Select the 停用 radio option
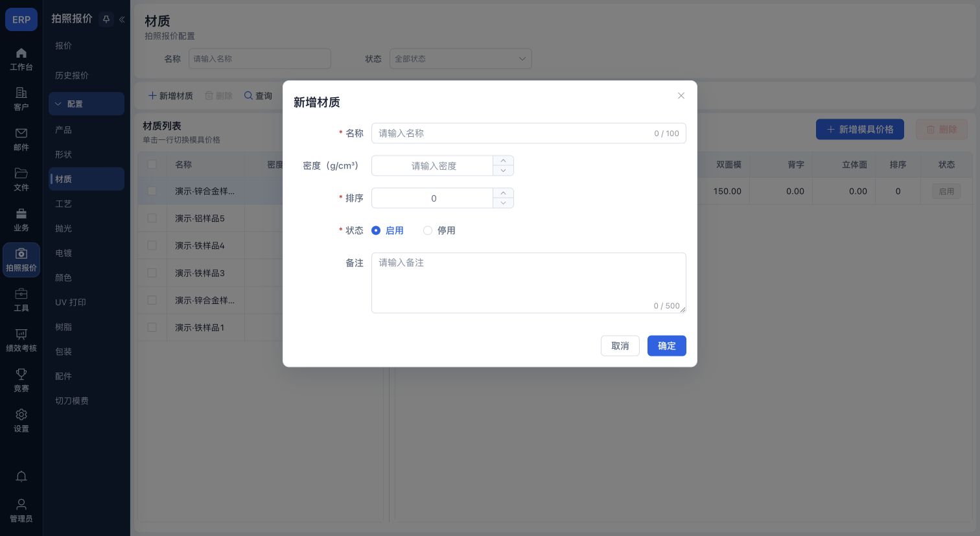Screen dimensions: 980x536 [428, 231]
